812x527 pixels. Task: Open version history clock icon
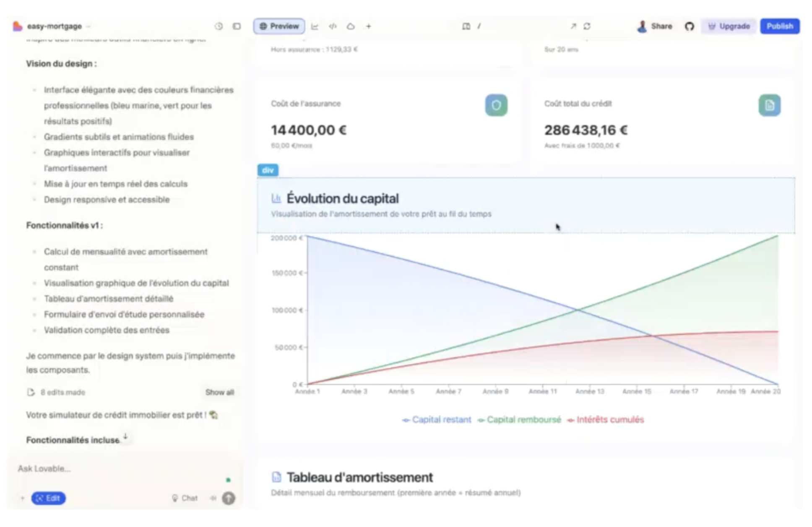[219, 26]
